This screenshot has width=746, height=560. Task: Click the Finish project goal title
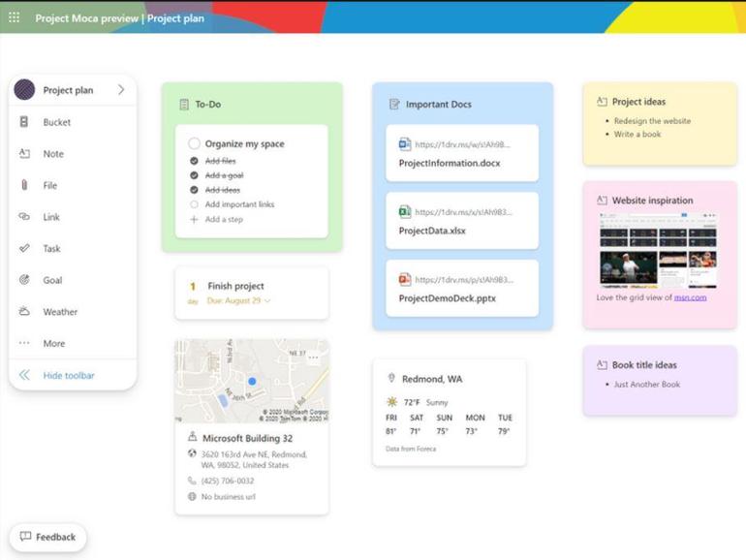tap(235, 286)
